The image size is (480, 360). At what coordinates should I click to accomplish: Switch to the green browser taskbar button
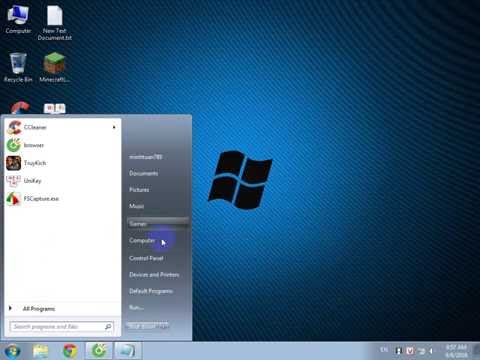[x=99, y=351]
